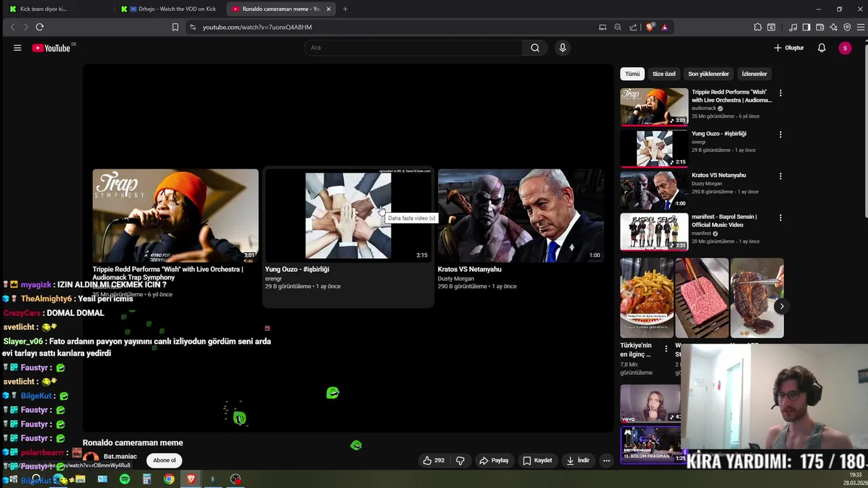Viewport: 868px width, 488px height.
Task: Open manifest - Başrol Sensin video title
Action: point(724,220)
